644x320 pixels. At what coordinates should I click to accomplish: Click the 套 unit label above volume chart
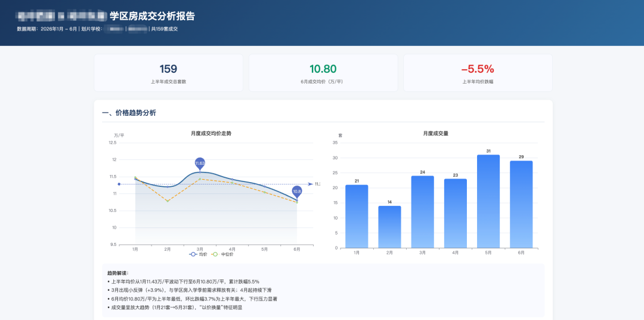(340, 136)
